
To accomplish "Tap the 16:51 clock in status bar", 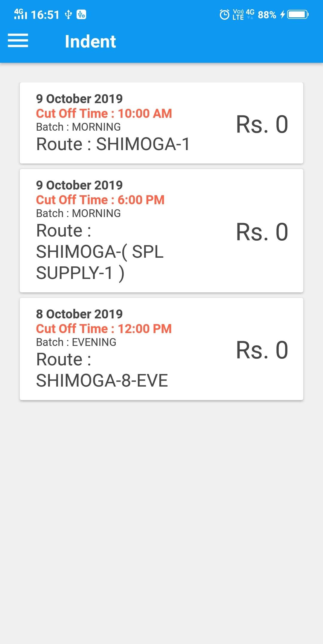I will (45, 15).
